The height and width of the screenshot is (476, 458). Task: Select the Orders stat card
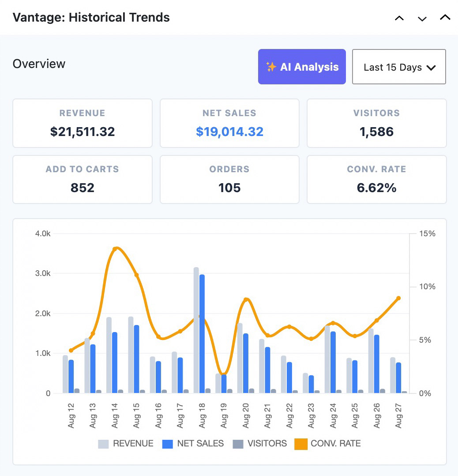(x=229, y=179)
